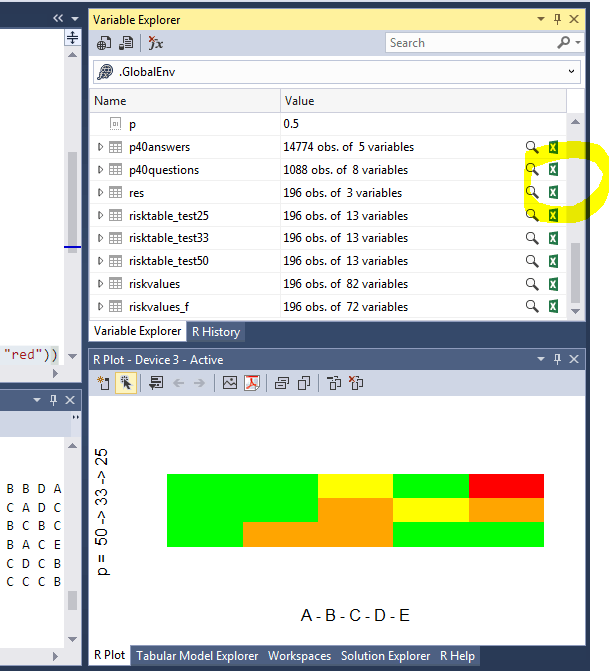Click the variable list scroll down arrow

click(576, 311)
